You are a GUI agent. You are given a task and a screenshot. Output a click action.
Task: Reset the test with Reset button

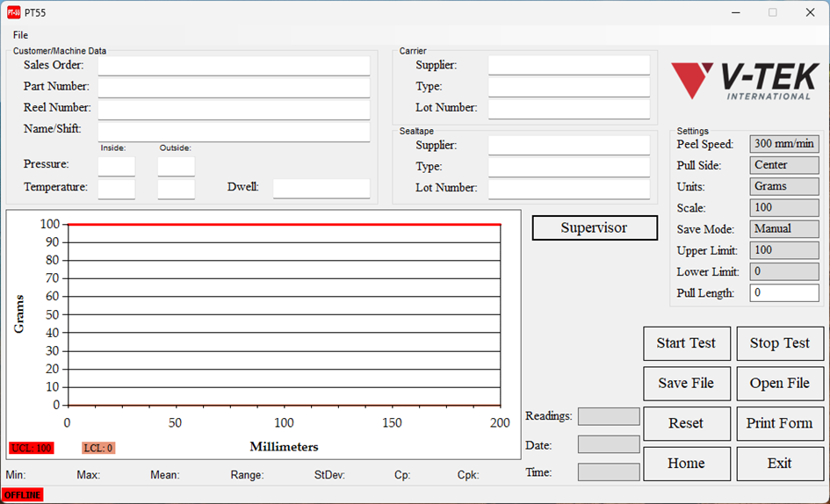pyautogui.click(x=686, y=423)
